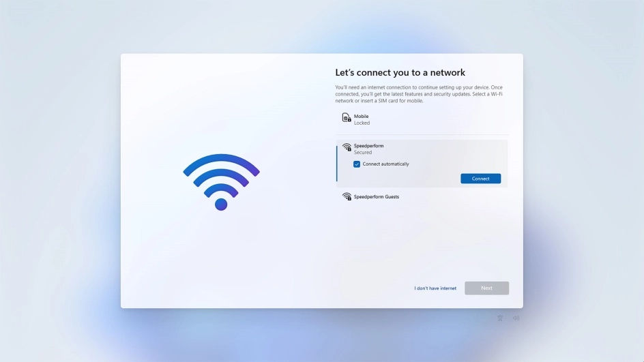This screenshot has width=644, height=362.
Task: Choose the I don't have internet link
Action: (435, 288)
